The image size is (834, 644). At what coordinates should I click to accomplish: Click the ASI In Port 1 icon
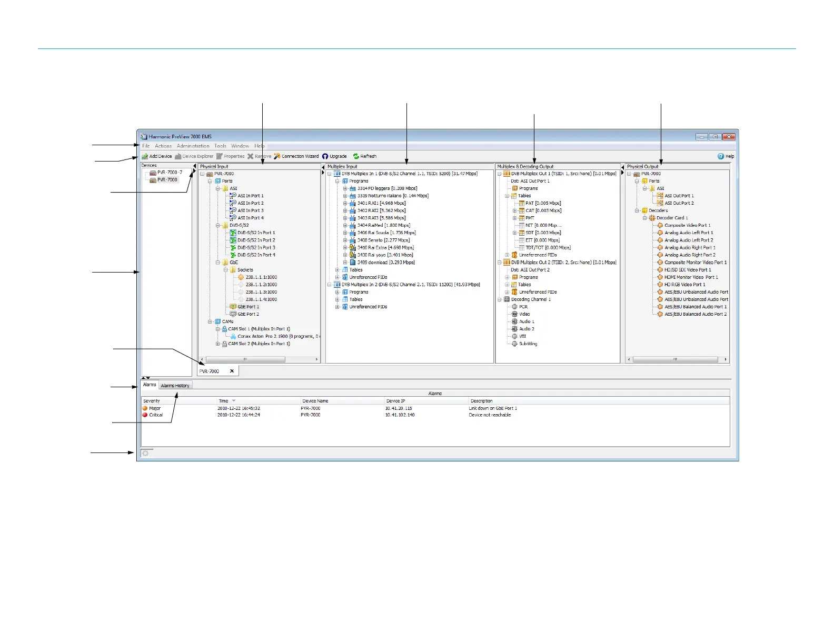[x=233, y=196]
